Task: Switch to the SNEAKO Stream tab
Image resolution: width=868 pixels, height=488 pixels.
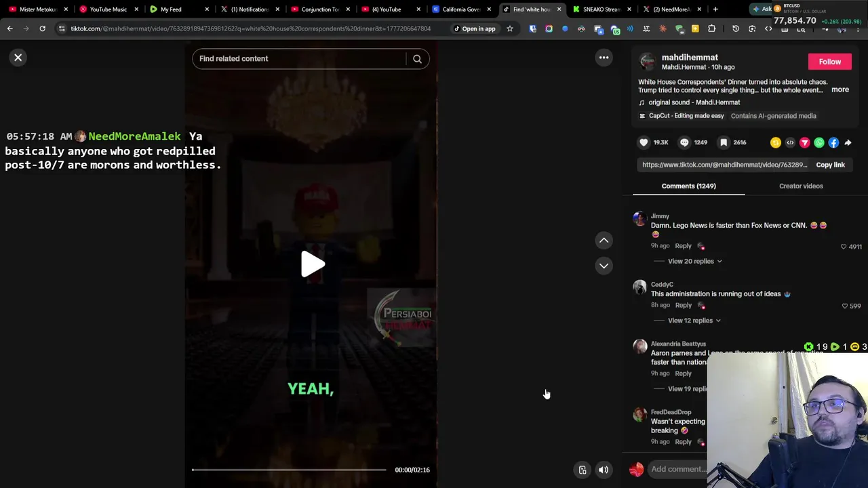Action: 601,9
